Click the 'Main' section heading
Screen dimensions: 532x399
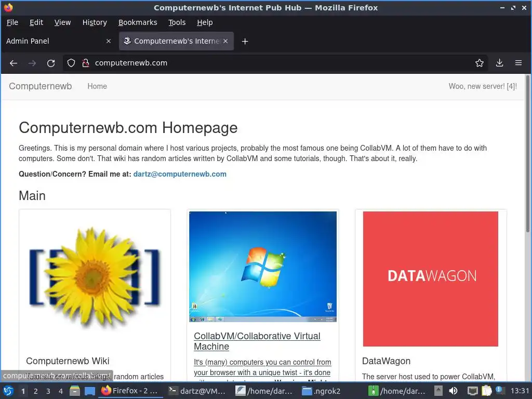pyautogui.click(x=32, y=196)
